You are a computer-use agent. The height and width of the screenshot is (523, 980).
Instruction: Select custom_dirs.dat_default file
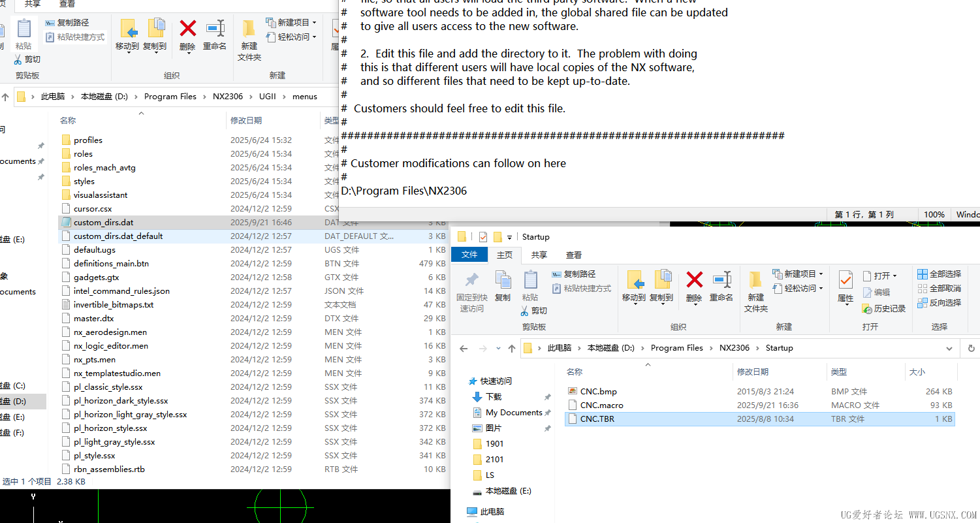[x=253, y=236]
